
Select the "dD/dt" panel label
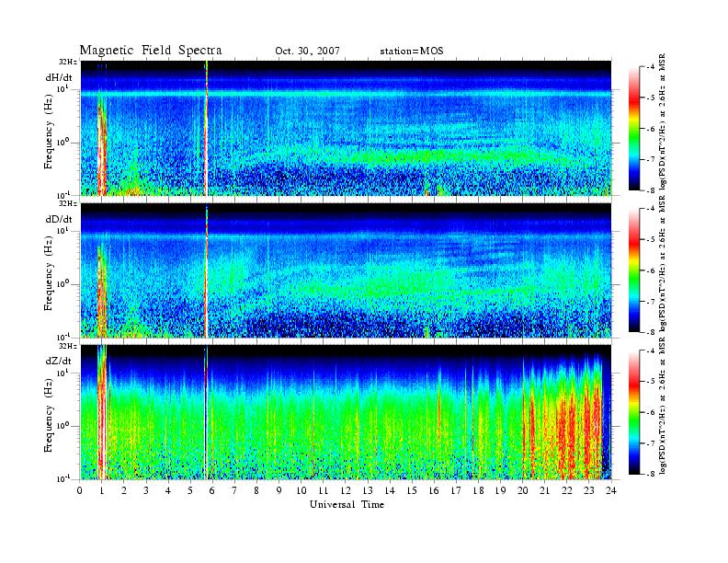pos(59,219)
